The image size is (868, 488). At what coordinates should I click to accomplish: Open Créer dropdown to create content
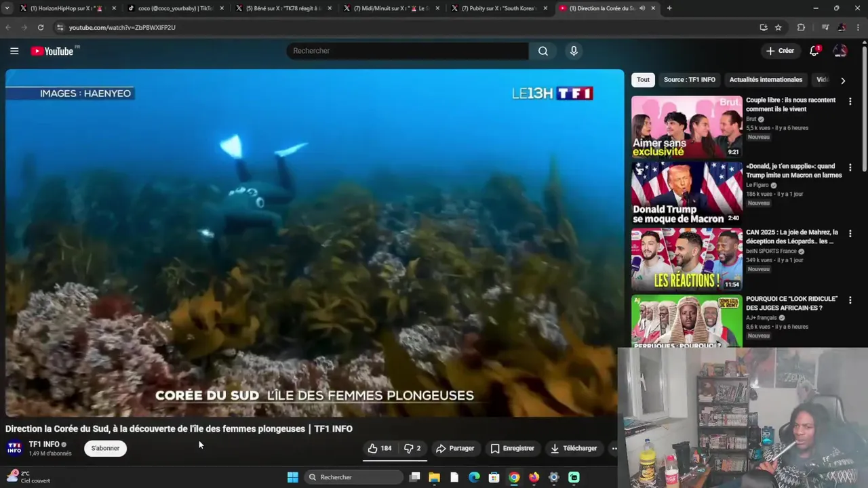tap(780, 51)
